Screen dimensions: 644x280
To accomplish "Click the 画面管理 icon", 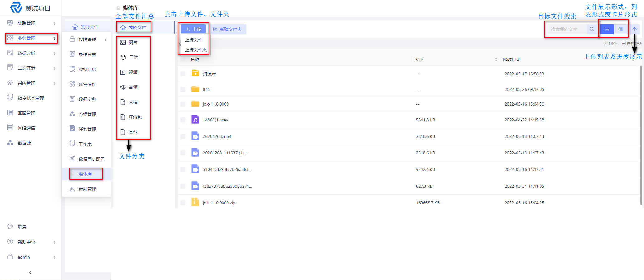I will pos(10,113).
